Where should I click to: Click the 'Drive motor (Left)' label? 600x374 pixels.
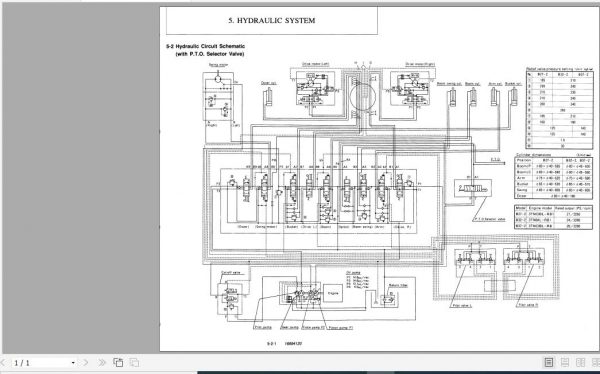click(x=316, y=64)
